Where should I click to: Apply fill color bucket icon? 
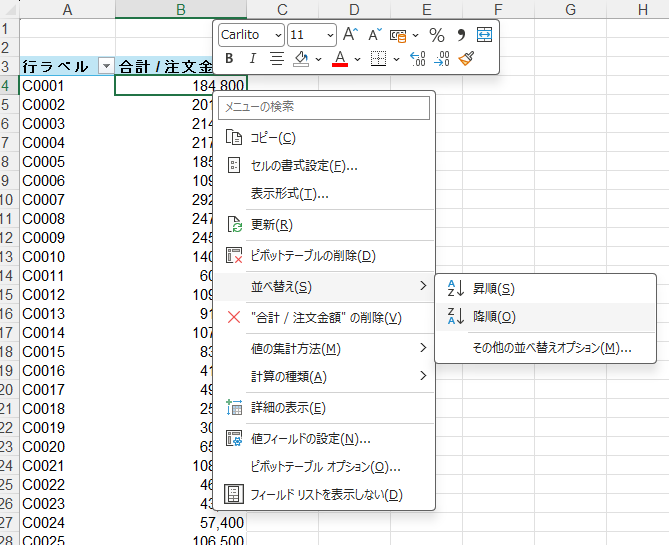click(301, 59)
